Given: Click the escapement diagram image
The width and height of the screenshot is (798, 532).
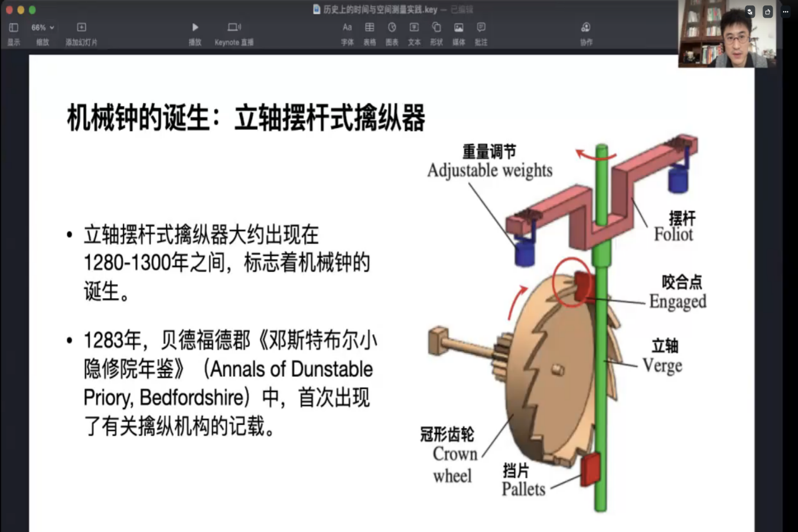Looking at the screenshot, I should click(564, 325).
